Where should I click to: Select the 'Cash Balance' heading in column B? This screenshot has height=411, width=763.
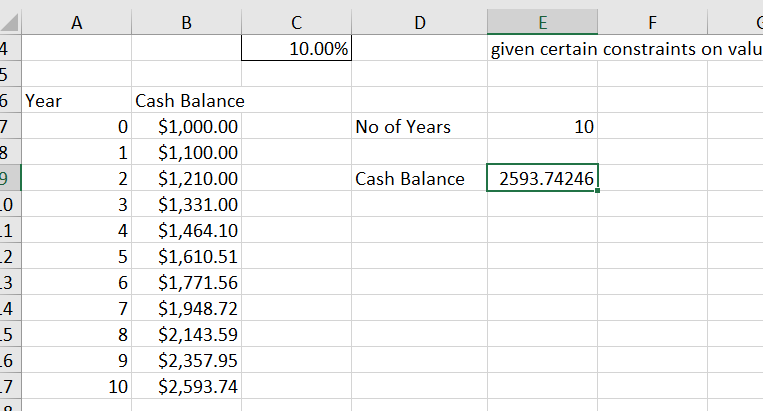click(x=189, y=101)
